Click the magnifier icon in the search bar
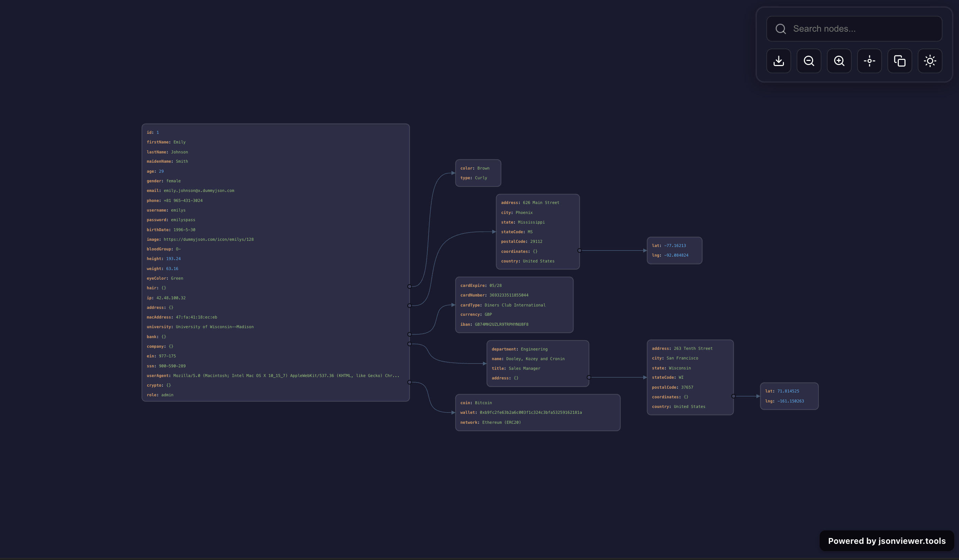 [780, 29]
